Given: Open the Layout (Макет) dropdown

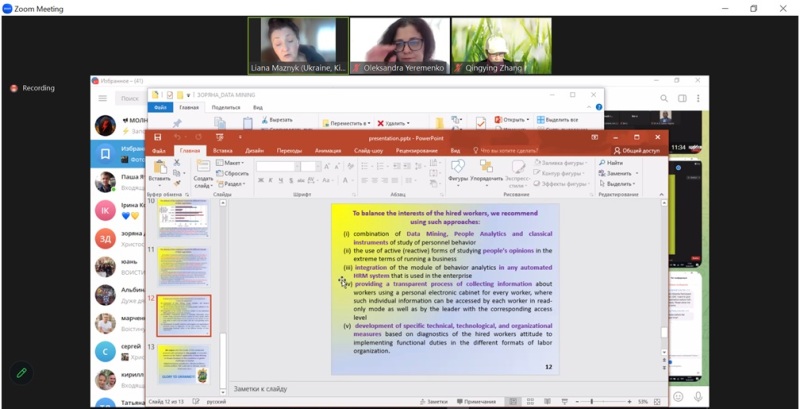Looking at the screenshot, I should click(232, 162).
